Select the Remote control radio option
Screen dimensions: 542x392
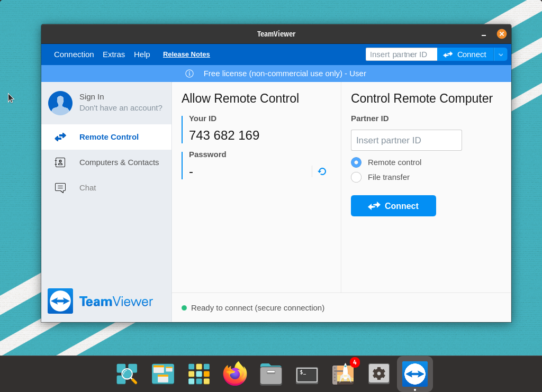(356, 162)
